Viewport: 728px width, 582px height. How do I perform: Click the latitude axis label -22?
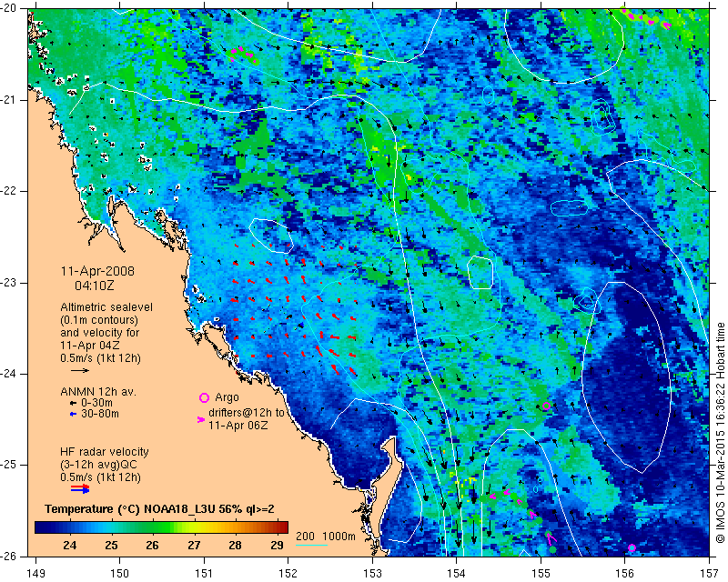pyautogui.click(x=9, y=191)
